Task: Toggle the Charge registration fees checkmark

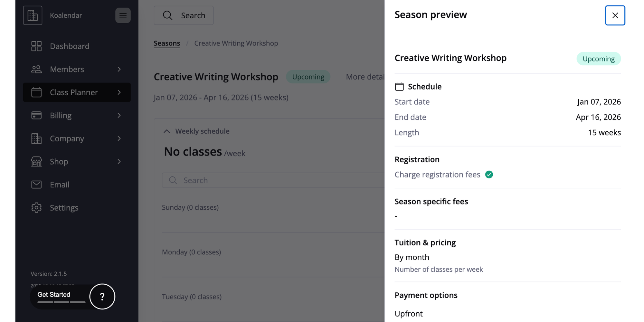Action: pos(489,174)
